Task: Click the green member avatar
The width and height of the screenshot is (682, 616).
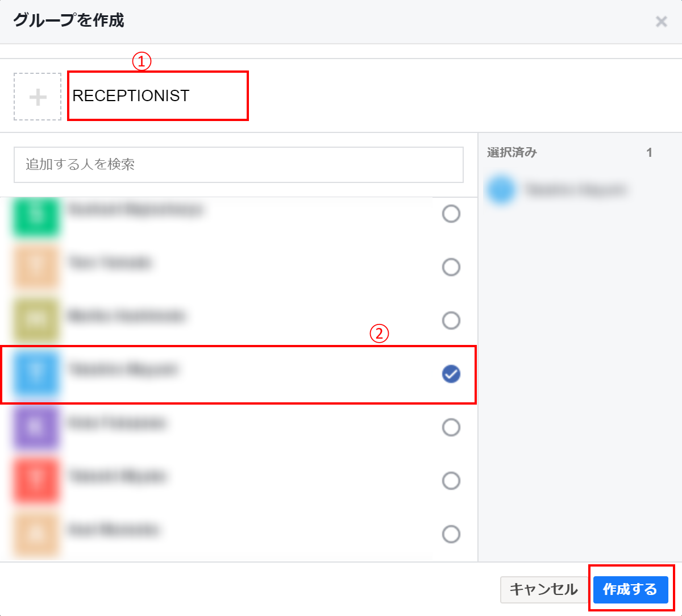Action: (x=36, y=217)
